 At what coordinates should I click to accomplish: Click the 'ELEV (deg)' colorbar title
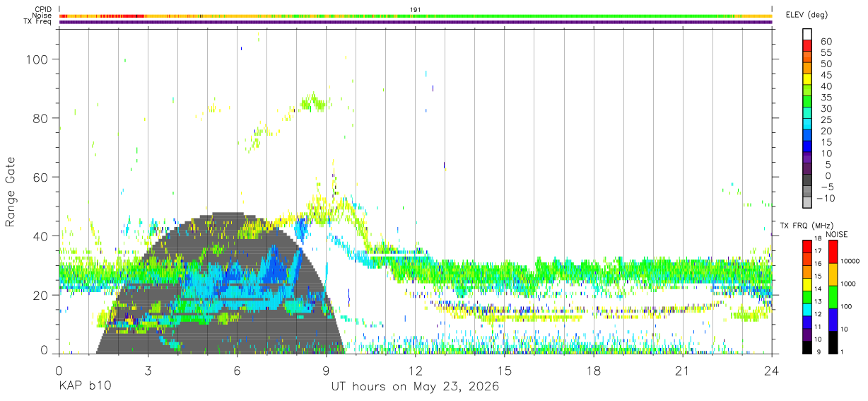808,15
